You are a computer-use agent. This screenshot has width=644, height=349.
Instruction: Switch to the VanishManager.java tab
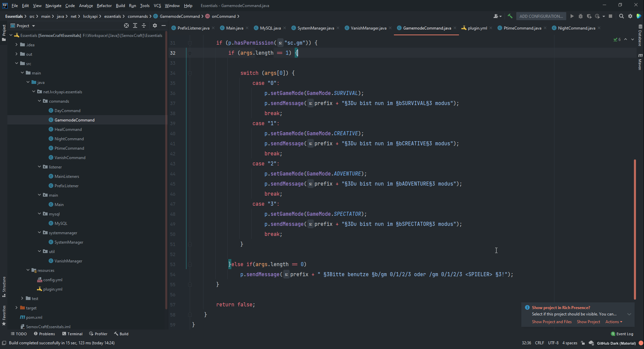pyautogui.click(x=368, y=28)
